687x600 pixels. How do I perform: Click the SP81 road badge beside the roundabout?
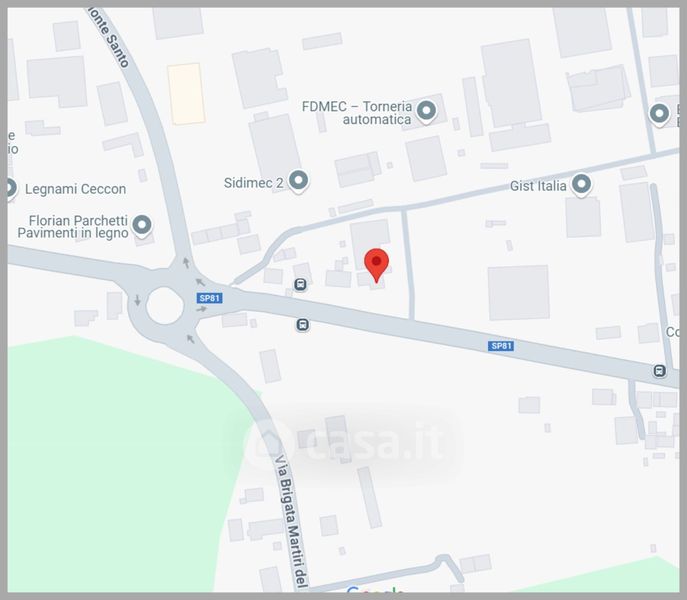tap(209, 298)
